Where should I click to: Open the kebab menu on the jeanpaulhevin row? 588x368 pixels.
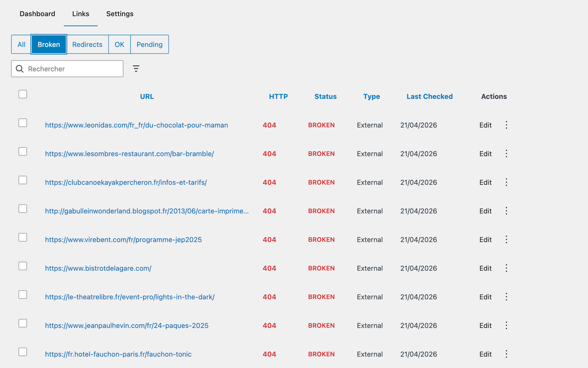click(x=506, y=325)
